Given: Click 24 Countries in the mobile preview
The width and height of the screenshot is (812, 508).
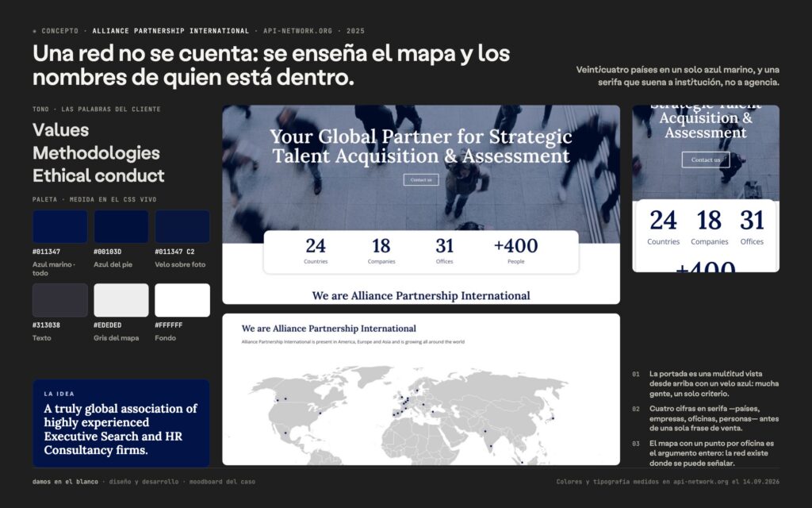Looking at the screenshot, I should (664, 227).
